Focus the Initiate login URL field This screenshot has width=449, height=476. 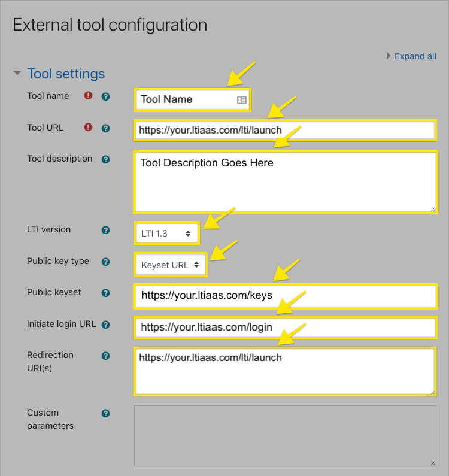coord(286,328)
